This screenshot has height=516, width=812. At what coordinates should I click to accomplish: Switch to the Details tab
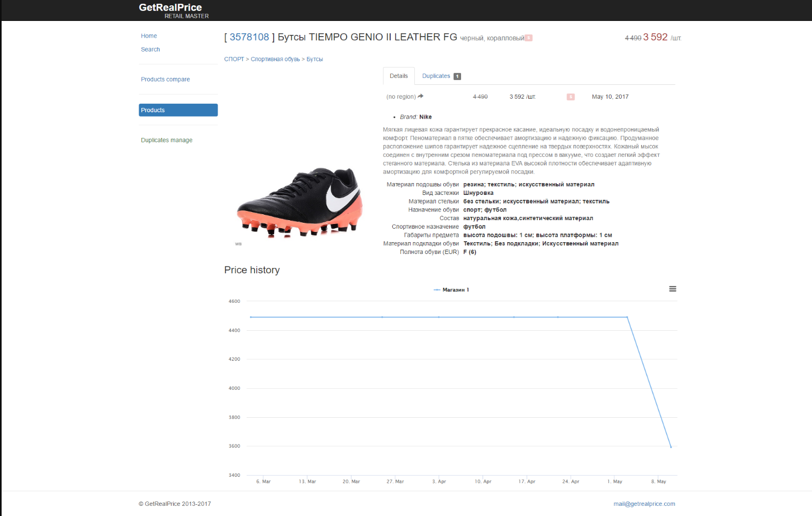(x=399, y=76)
